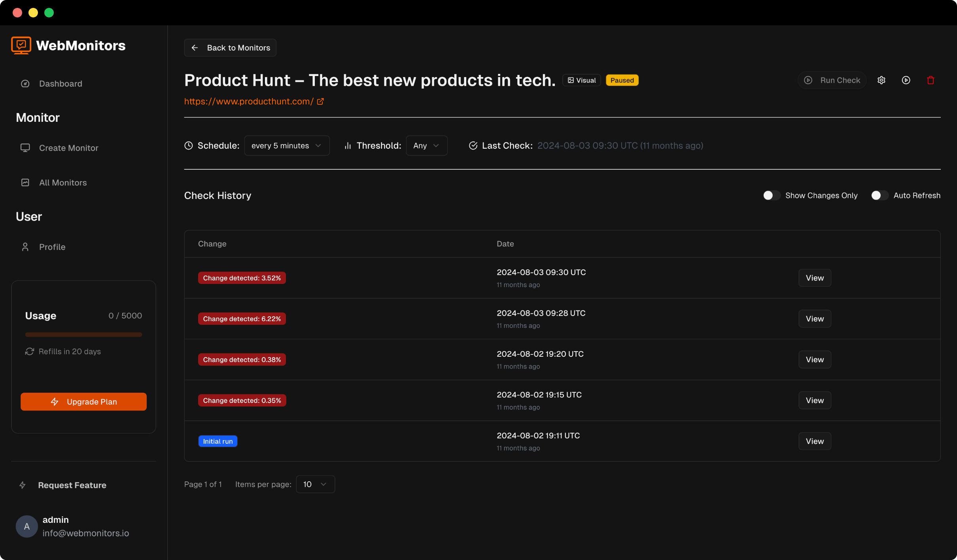Viewport: 957px width, 560px height.
Task: Click the WebMonitors logo icon
Action: tap(21, 45)
